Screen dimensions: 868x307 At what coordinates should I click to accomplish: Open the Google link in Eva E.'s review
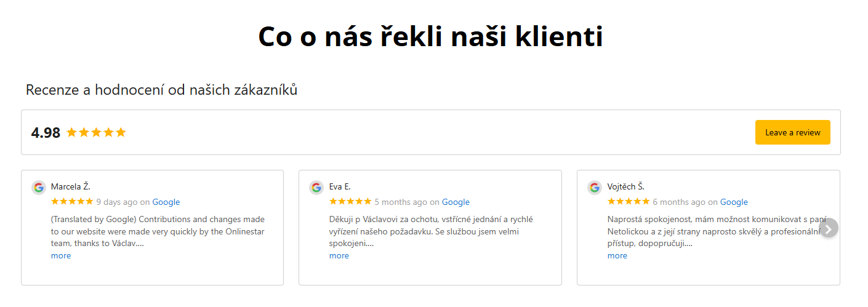pos(456,202)
